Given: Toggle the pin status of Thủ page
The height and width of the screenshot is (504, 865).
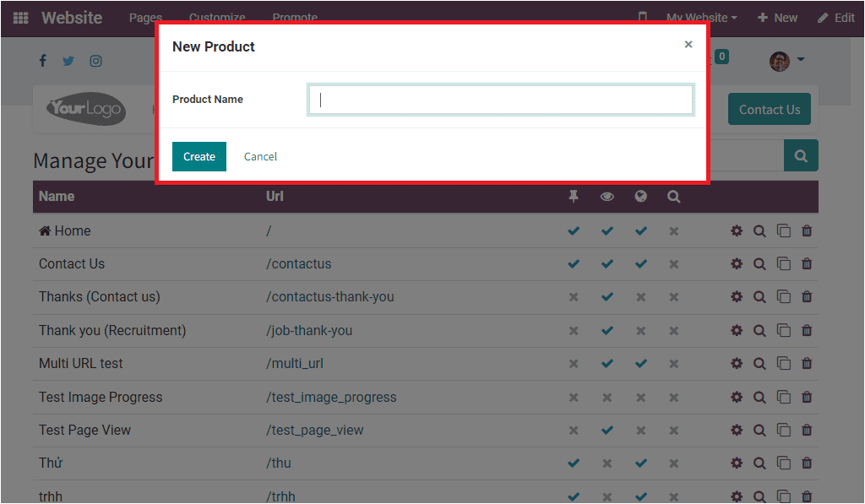Looking at the screenshot, I should (x=574, y=463).
